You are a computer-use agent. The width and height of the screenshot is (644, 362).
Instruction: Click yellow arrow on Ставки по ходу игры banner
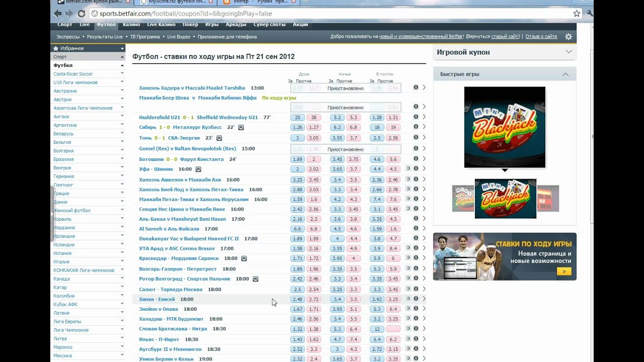pos(564,271)
